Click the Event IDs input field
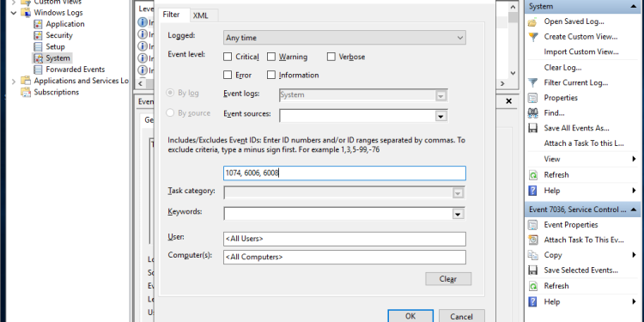 coord(344,173)
